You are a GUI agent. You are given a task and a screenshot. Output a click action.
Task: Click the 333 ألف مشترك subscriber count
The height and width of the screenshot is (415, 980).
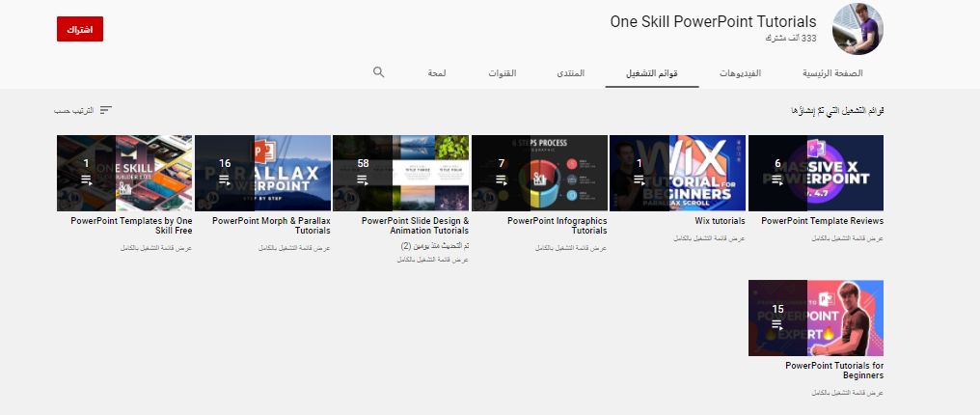[x=791, y=39]
